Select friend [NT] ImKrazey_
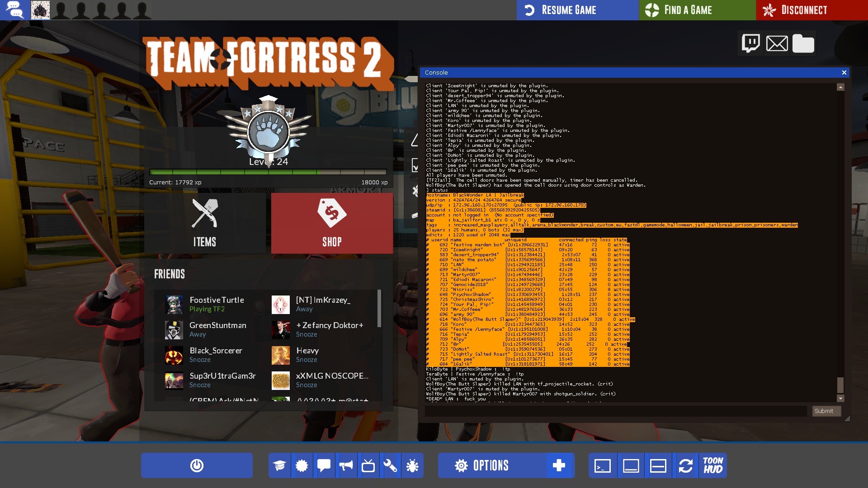This screenshot has height=488, width=868. 322,304
